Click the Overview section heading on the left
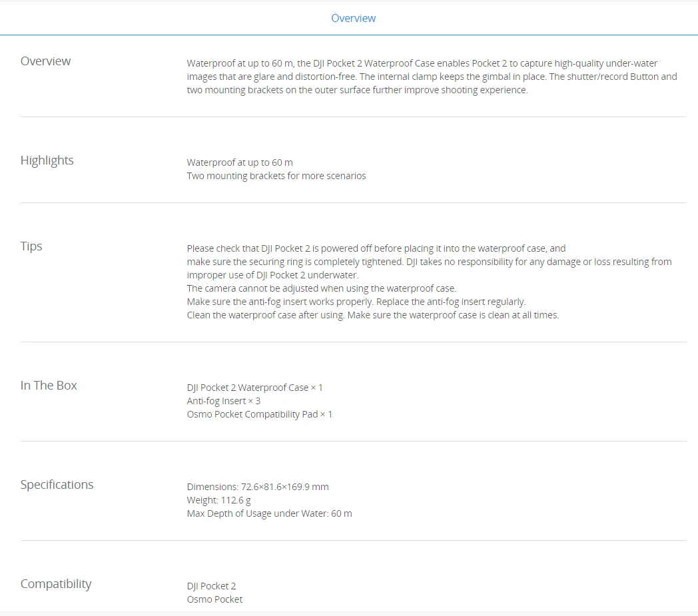The height and width of the screenshot is (616, 698). (45, 61)
